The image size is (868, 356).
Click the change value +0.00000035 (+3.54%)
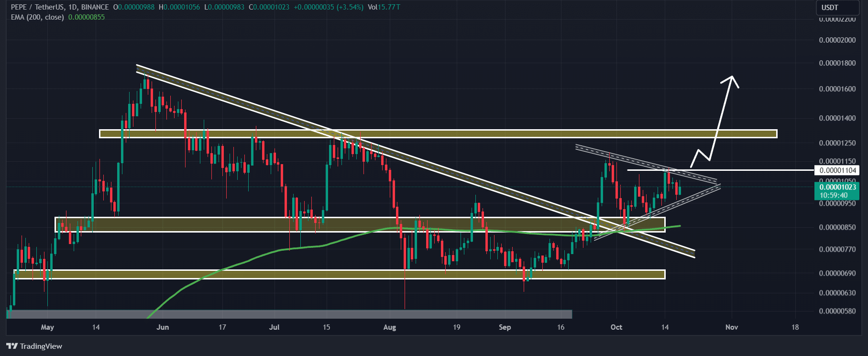tap(329, 7)
